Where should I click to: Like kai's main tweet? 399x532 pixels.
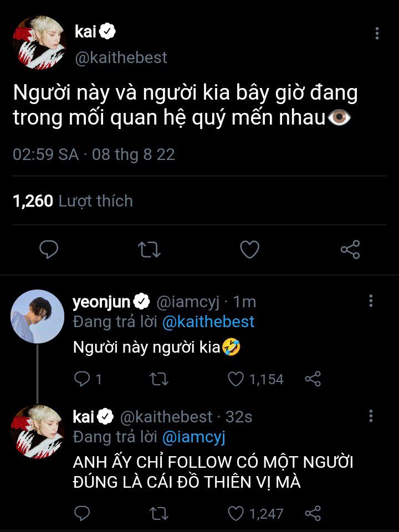(249, 250)
